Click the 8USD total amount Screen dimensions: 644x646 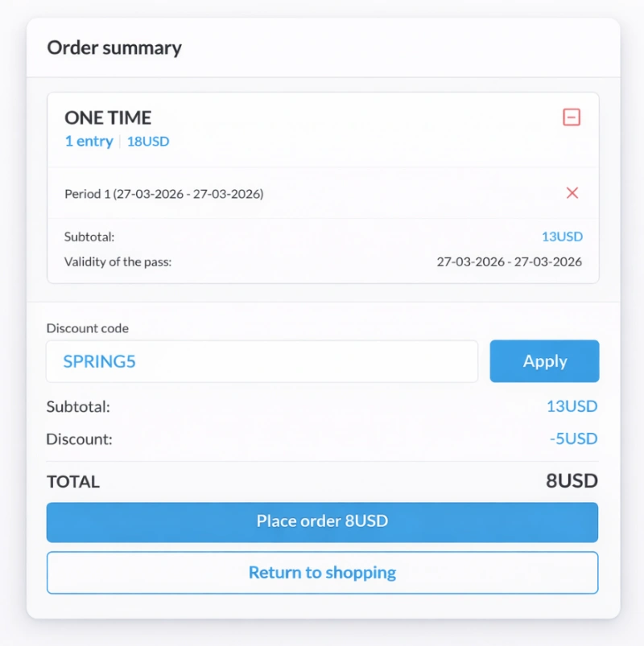(572, 482)
